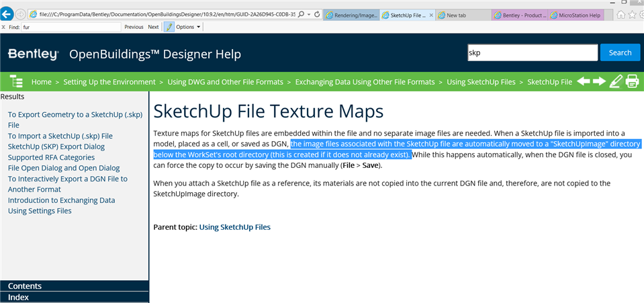Toggle the table of contents tree icon
Viewport: 644px width, 303px height.
(16, 81)
